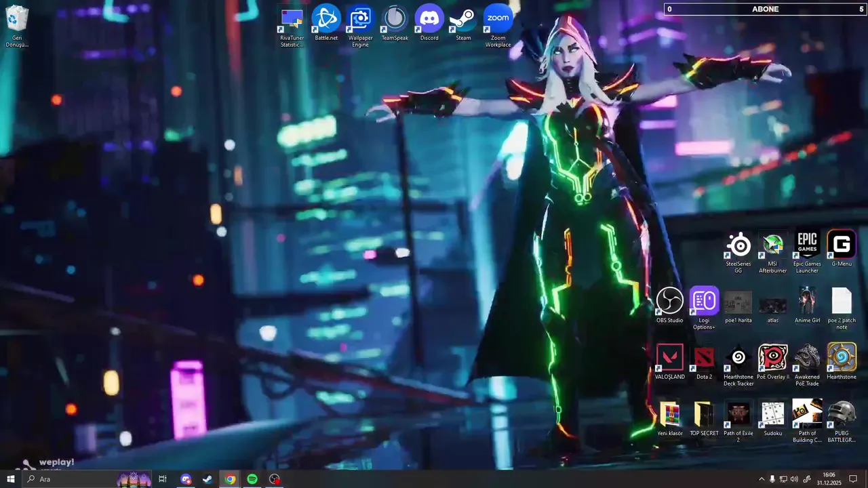Select the G-Menu desktop icon
868x488 pixels.
(842, 249)
